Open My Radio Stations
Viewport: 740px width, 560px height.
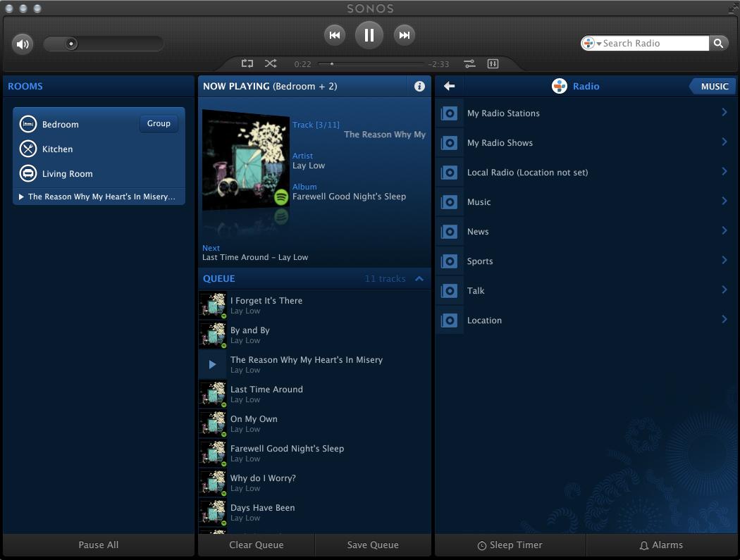tap(585, 113)
